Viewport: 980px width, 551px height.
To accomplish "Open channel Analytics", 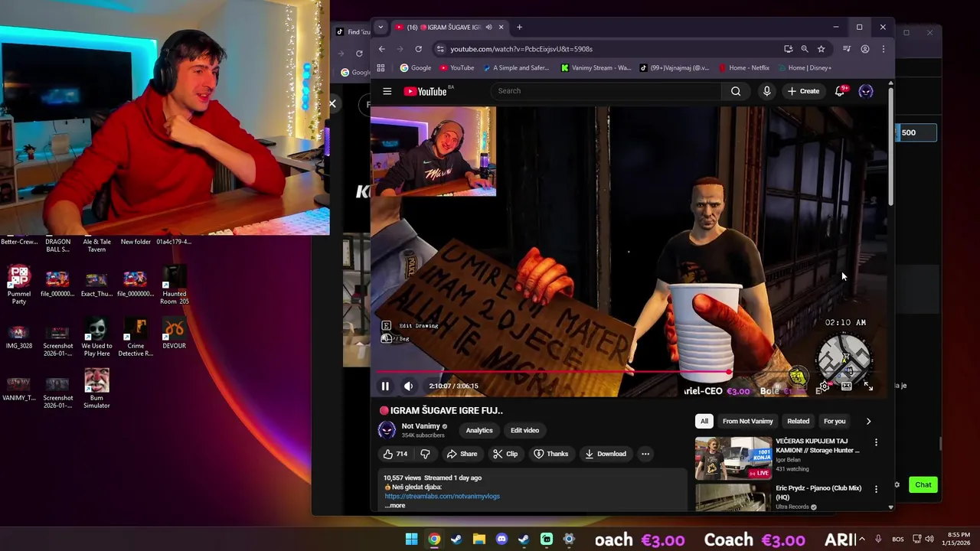I will 479,430.
